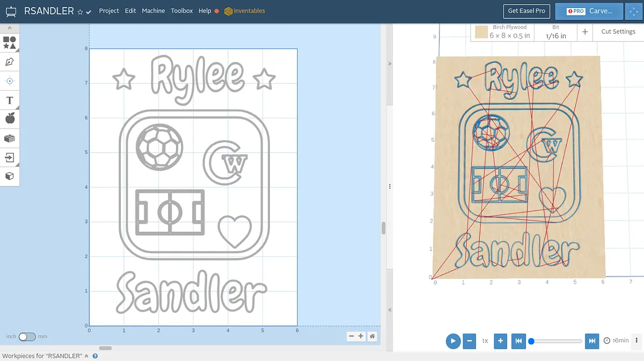Click the RSANDLER project title
Viewport: 644px width, 361px height.
49,11
